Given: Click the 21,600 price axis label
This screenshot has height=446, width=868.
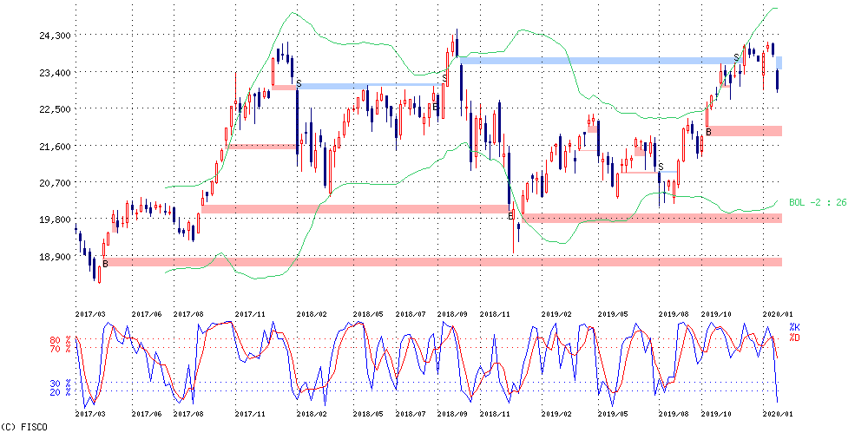Looking at the screenshot, I should pyautogui.click(x=55, y=147).
